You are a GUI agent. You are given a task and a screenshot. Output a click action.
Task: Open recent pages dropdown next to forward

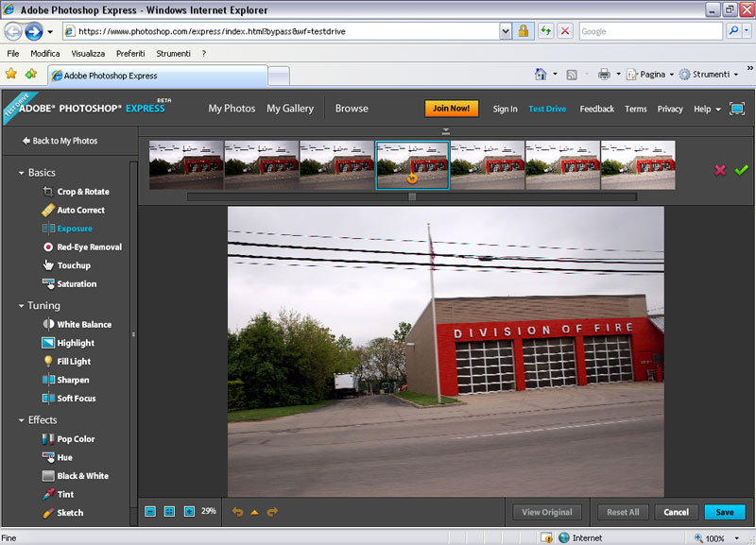coord(50,32)
